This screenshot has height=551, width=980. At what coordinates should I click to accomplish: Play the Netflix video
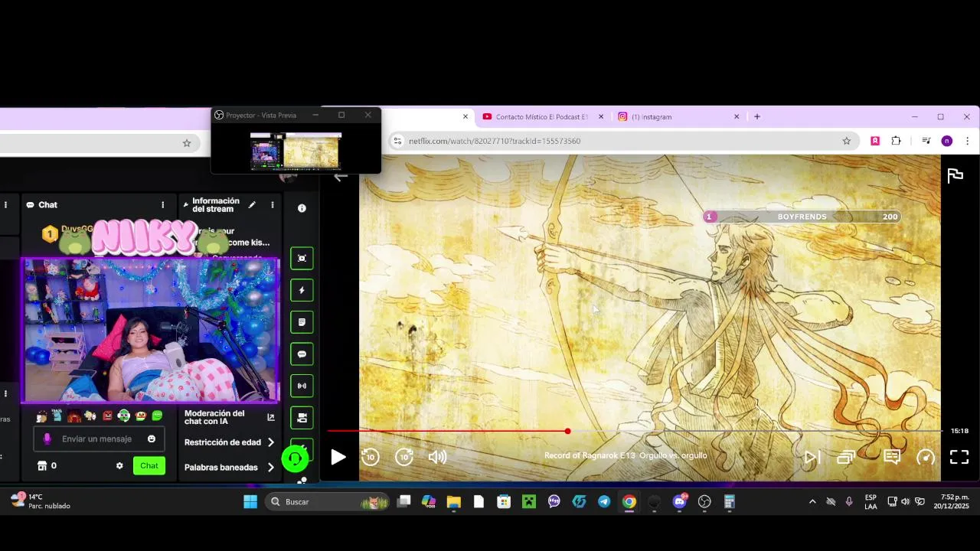(x=338, y=457)
